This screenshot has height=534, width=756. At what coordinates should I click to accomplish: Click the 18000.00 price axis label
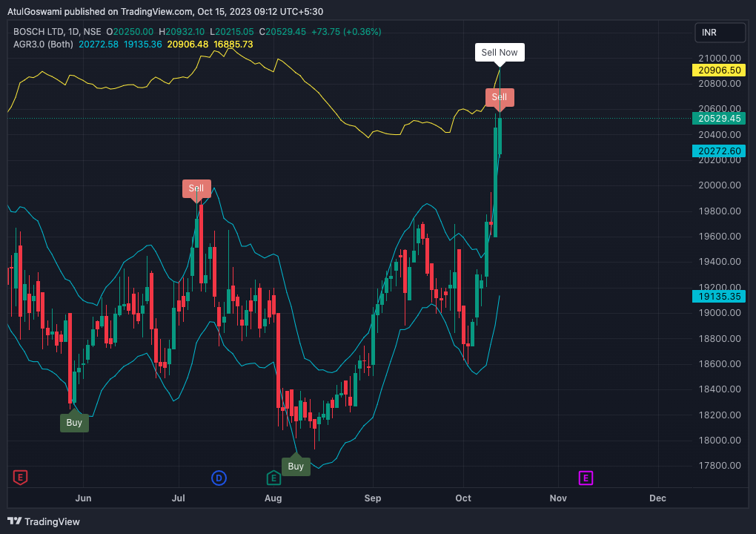coord(720,440)
